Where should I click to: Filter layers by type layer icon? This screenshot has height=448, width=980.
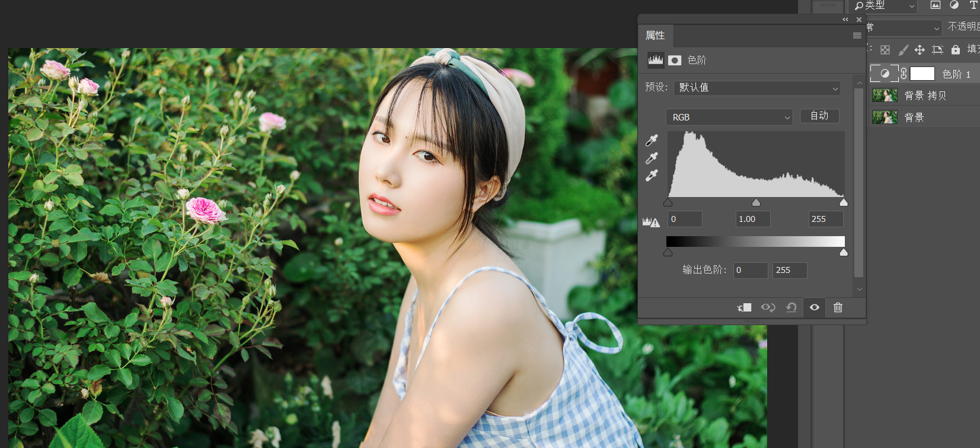tap(973, 5)
